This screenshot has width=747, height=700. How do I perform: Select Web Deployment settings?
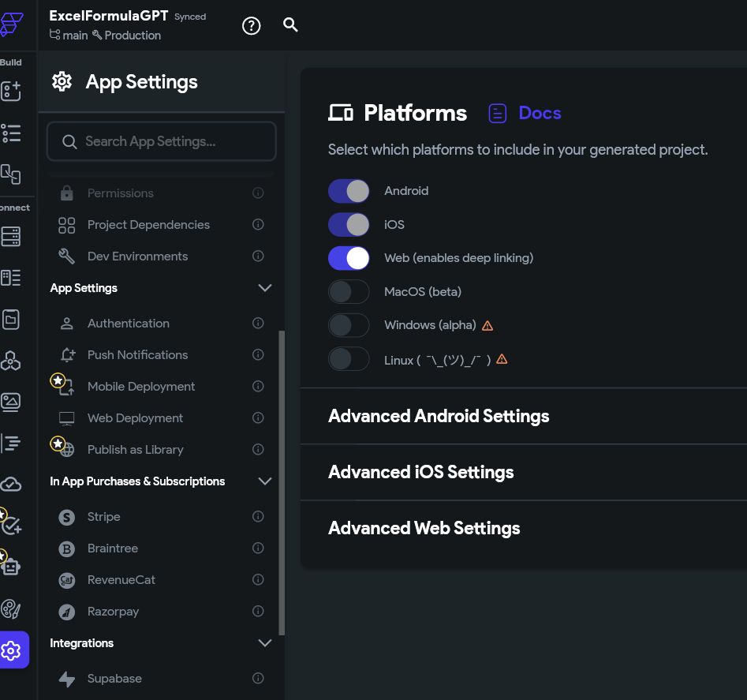tap(162, 418)
